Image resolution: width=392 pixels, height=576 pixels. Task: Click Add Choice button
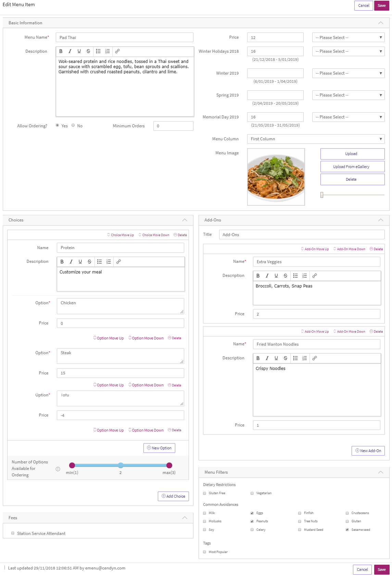(x=173, y=496)
